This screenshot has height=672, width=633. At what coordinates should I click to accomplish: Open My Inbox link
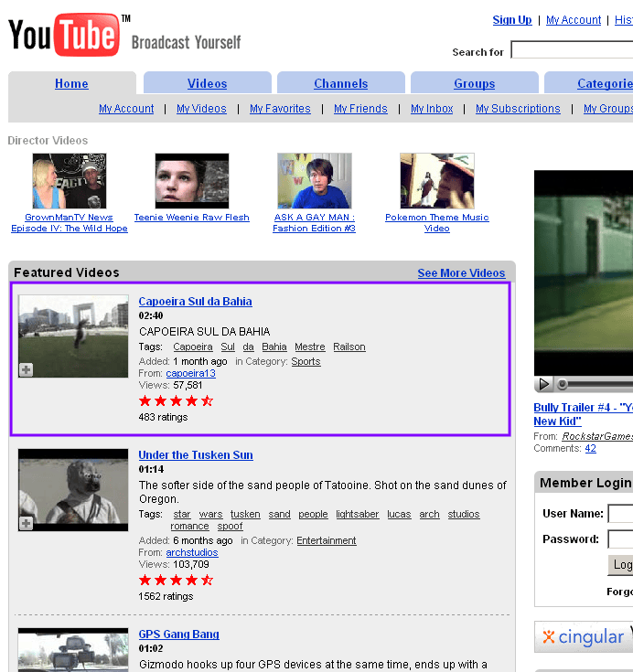coord(432,109)
